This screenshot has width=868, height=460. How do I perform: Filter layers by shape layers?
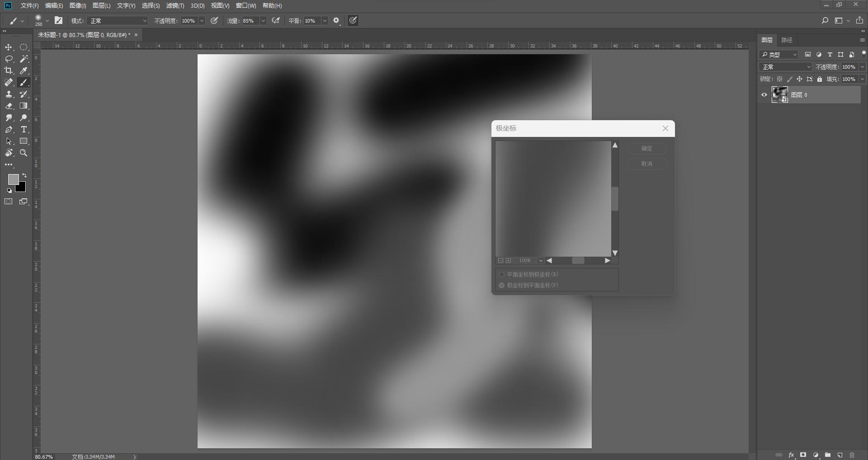(x=840, y=55)
